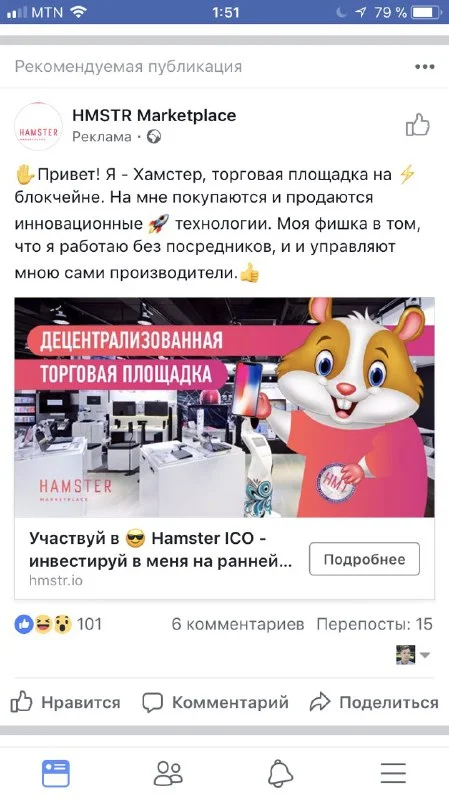Open the Friends tab icon
449x800 pixels.
coord(168,773)
